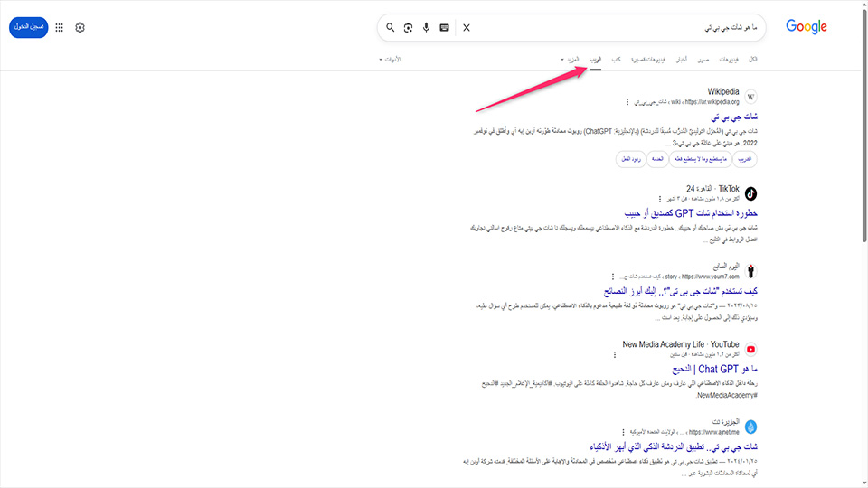The image size is (868, 488).
Task: Click the TikTok · القاهرة 24 source text
Action: 713,189
